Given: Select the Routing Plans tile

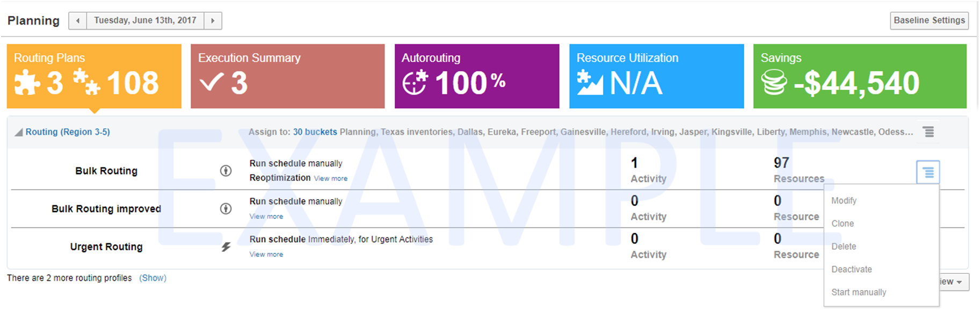Looking at the screenshot, I should 94,76.
